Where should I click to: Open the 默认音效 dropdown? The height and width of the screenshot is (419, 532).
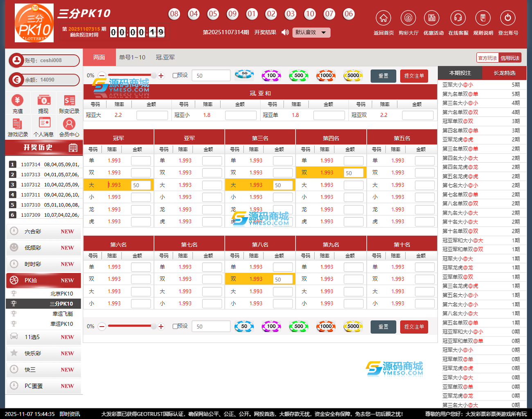[x=311, y=32]
